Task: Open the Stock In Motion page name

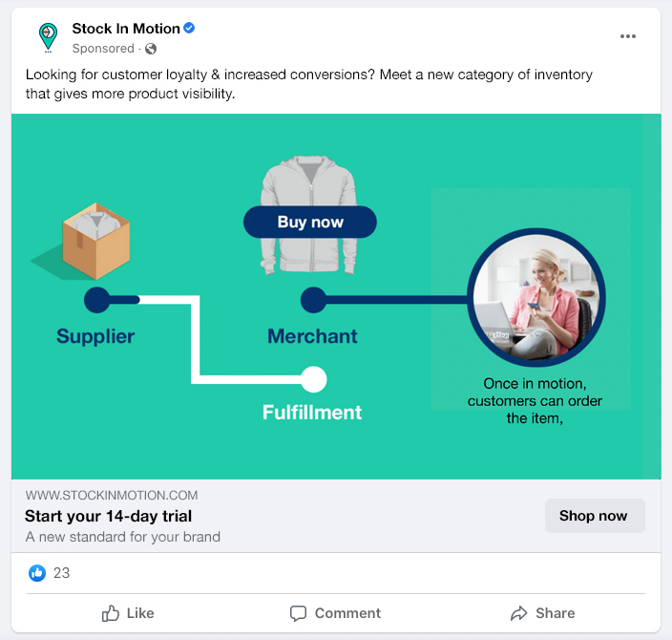Action: point(126,29)
